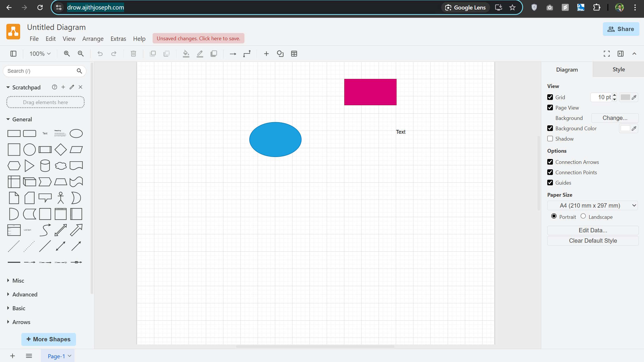Open the Paper Size A4 dropdown
Image resolution: width=644 pixels, height=362 pixels.
coord(593,206)
